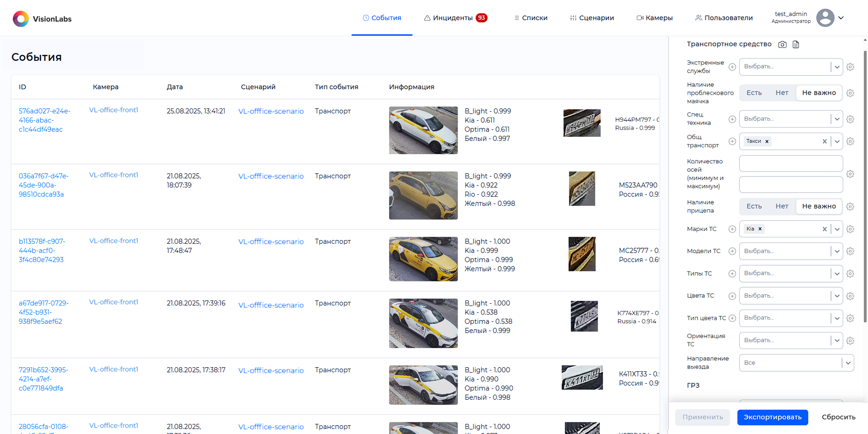868x434 pixels.
Task: Open VL-offfice-scenario link for 21.08.2025 18:07:39 event
Action: (x=271, y=176)
